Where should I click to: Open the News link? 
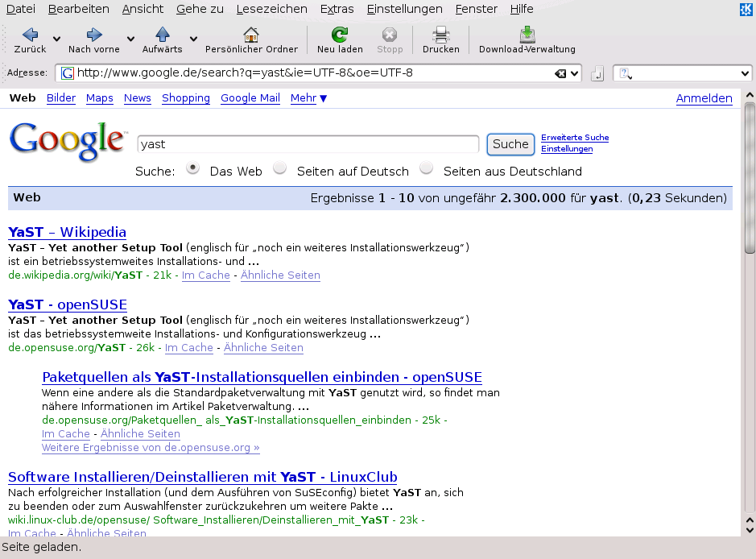138,98
